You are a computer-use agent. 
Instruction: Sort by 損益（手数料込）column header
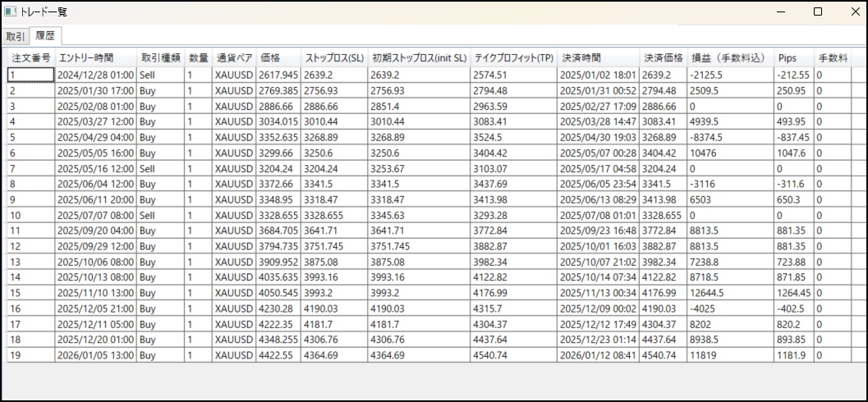pyautogui.click(x=728, y=58)
